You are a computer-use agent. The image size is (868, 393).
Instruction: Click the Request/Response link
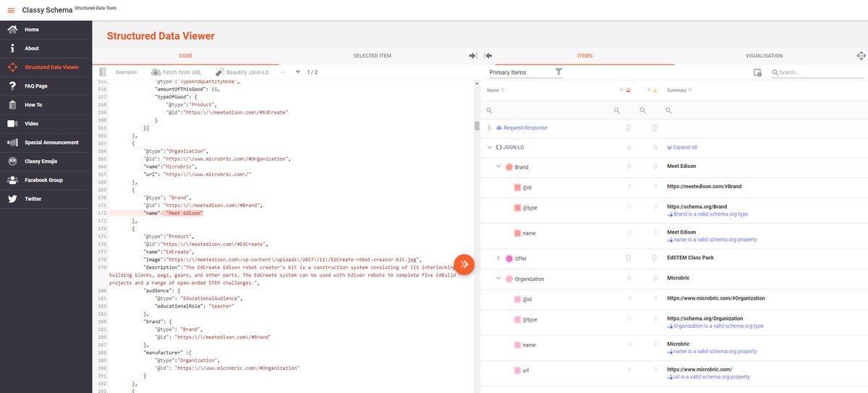pos(525,128)
